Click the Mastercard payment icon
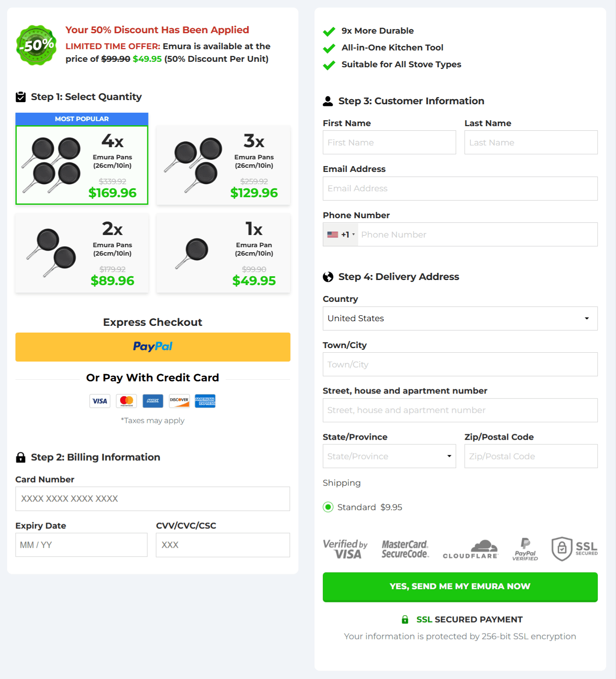The width and height of the screenshot is (616, 679). coord(127,401)
